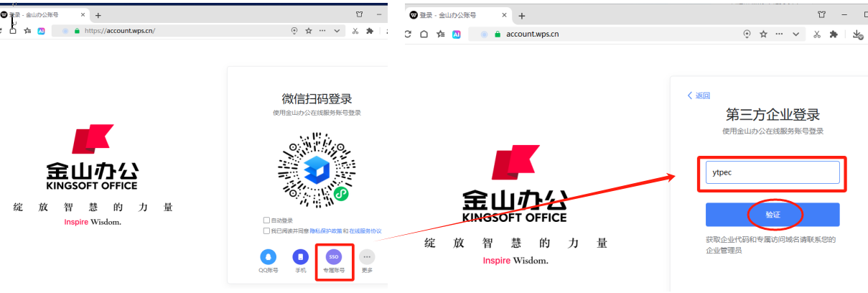The image size is (868, 293).
Task: Choose the 手机 phone login icon
Action: pos(300,257)
